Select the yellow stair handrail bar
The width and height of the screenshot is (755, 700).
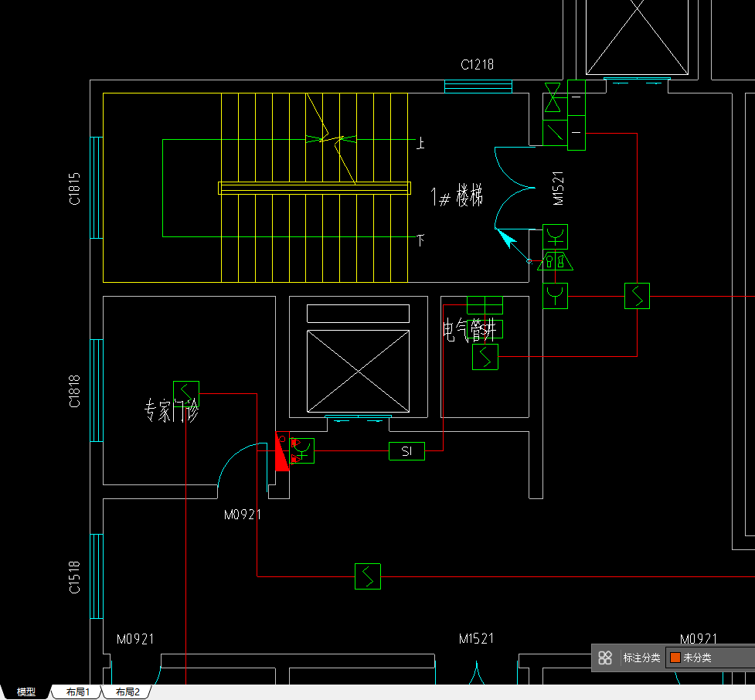tap(315, 189)
